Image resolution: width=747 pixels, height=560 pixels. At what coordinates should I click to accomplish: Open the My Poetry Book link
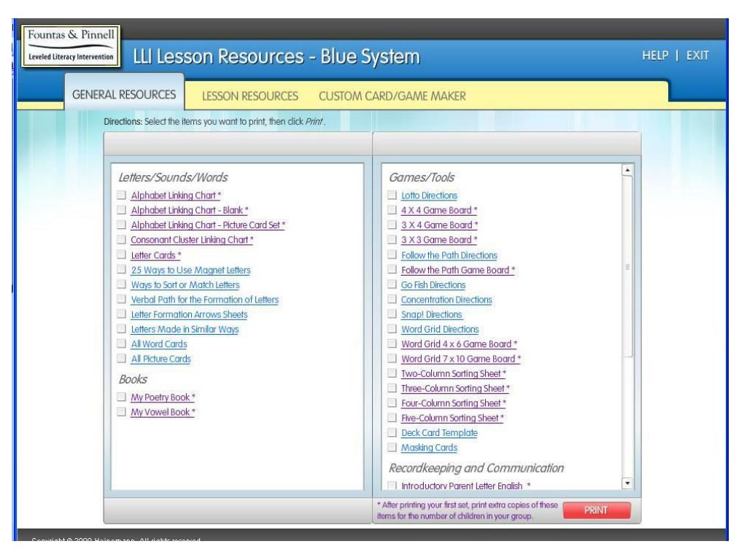click(x=163, y=397)
